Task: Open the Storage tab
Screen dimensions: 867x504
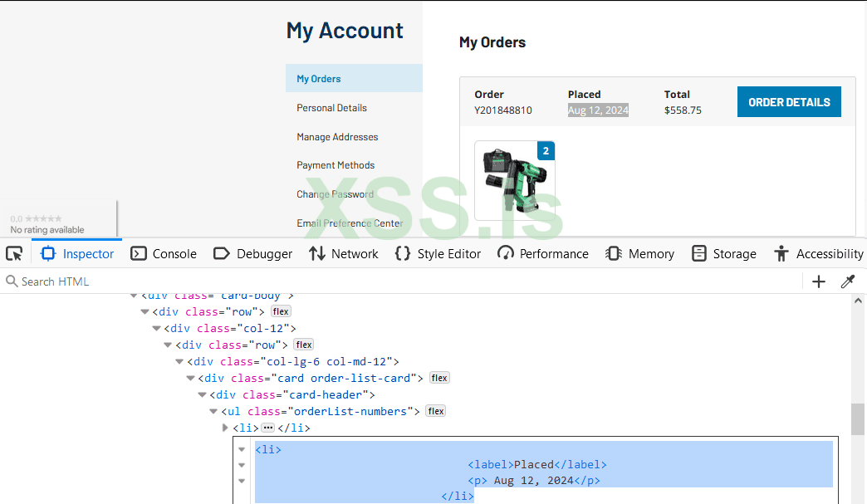Action: coord(724,253)
